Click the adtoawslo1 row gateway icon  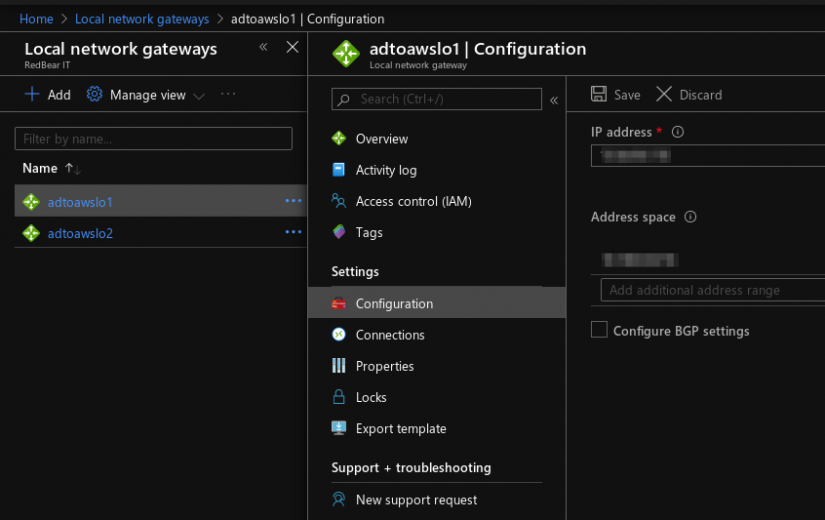coord(31,202)
